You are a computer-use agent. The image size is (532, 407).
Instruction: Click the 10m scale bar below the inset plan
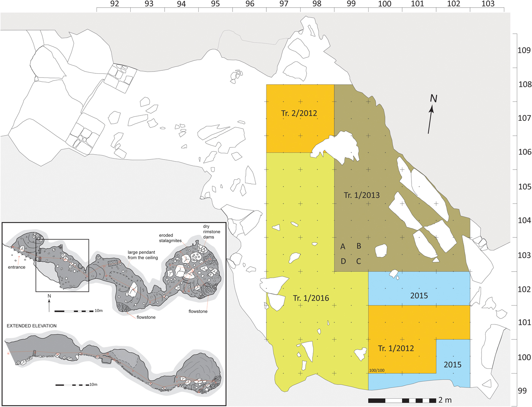tap(74, 311)
